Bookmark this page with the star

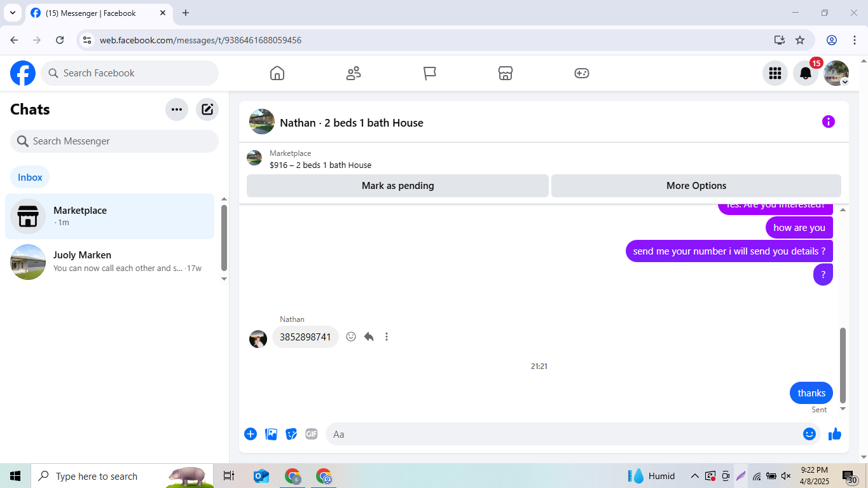click(800, 40)
